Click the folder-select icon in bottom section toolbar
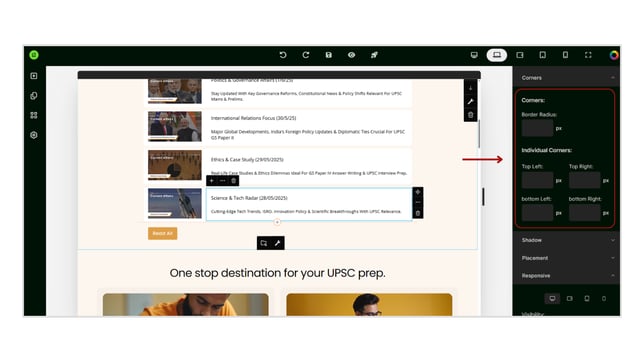The height and width of the screenshot is (362, 644). (x=264, y=243)
